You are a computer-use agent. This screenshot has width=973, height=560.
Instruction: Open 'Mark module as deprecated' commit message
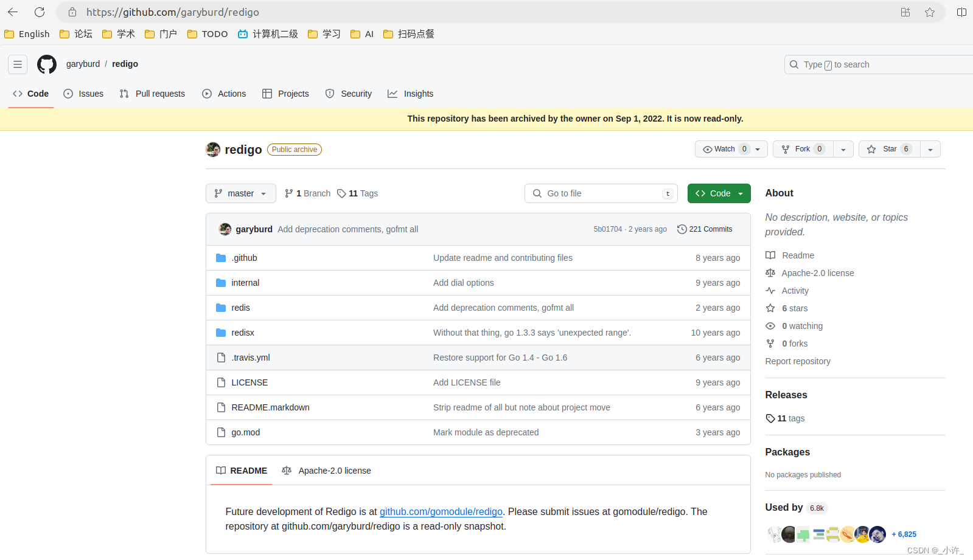coord(486,432)
